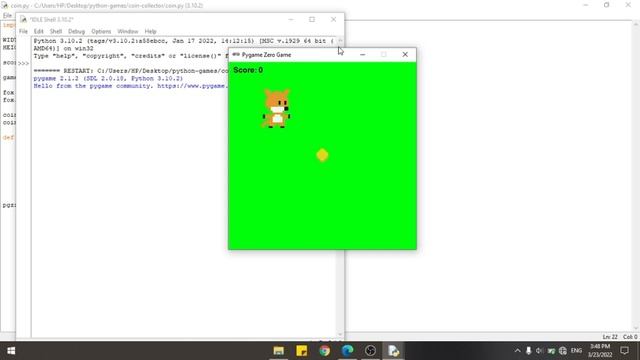The height and width of the screenshot is (360, 640).
Task: Open the Options menu in IDLE Shell
Action: 101,31
